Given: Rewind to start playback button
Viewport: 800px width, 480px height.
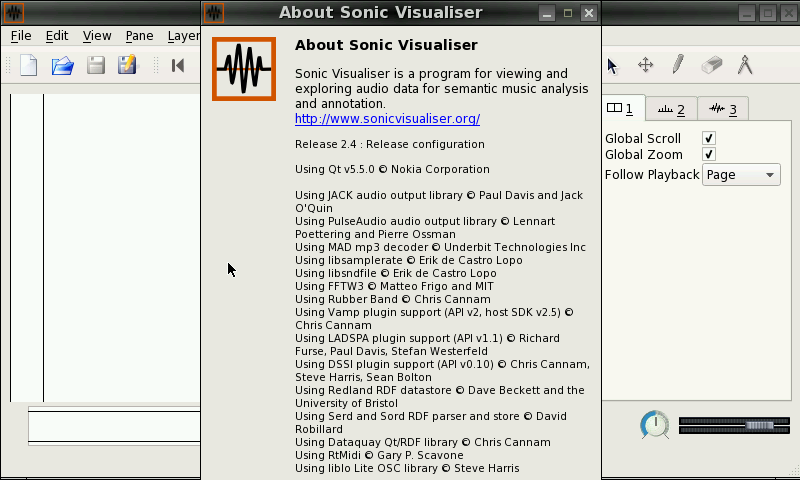Looking at the screenshot, I should (178, 65).
